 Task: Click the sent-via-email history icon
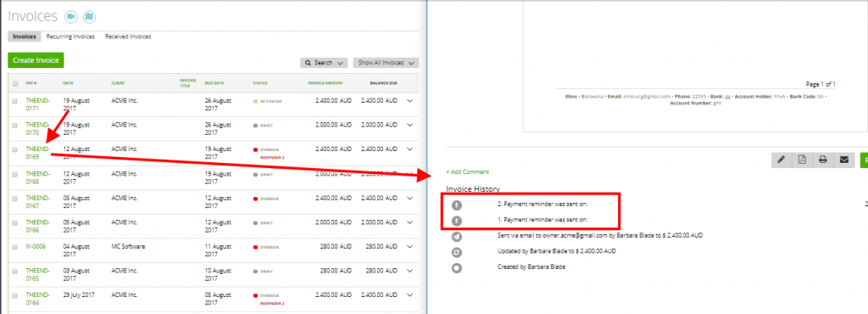coord(457,237)
